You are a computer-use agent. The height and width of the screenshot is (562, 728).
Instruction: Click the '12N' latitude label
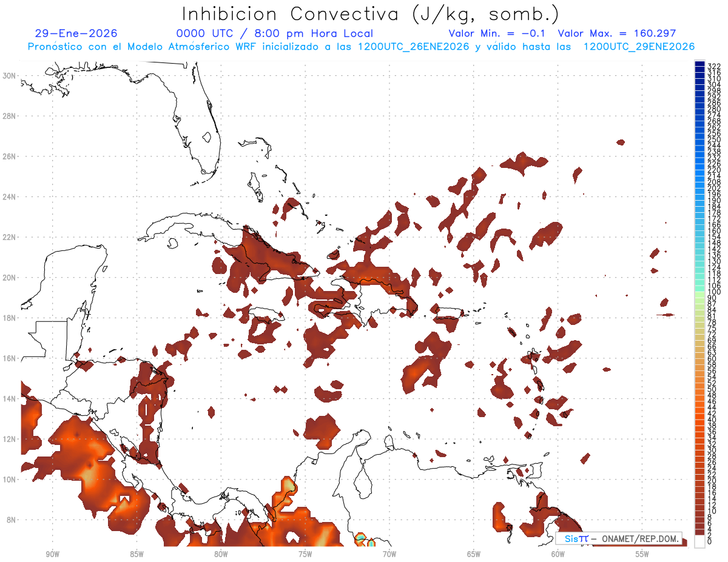tap(9, 439)
